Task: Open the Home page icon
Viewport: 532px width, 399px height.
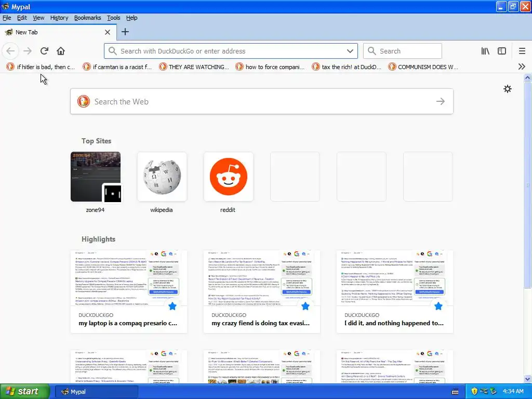Action: [x=61, y=51]
